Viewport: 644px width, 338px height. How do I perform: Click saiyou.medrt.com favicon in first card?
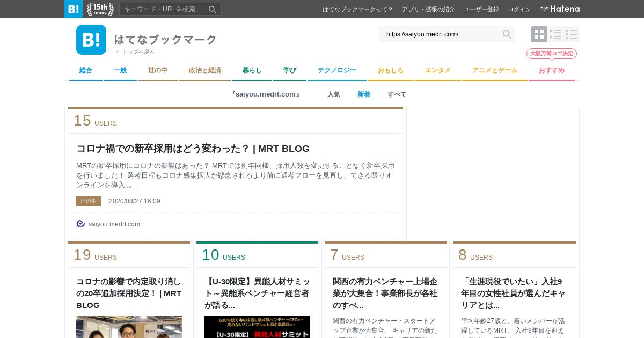click(80, 224)
